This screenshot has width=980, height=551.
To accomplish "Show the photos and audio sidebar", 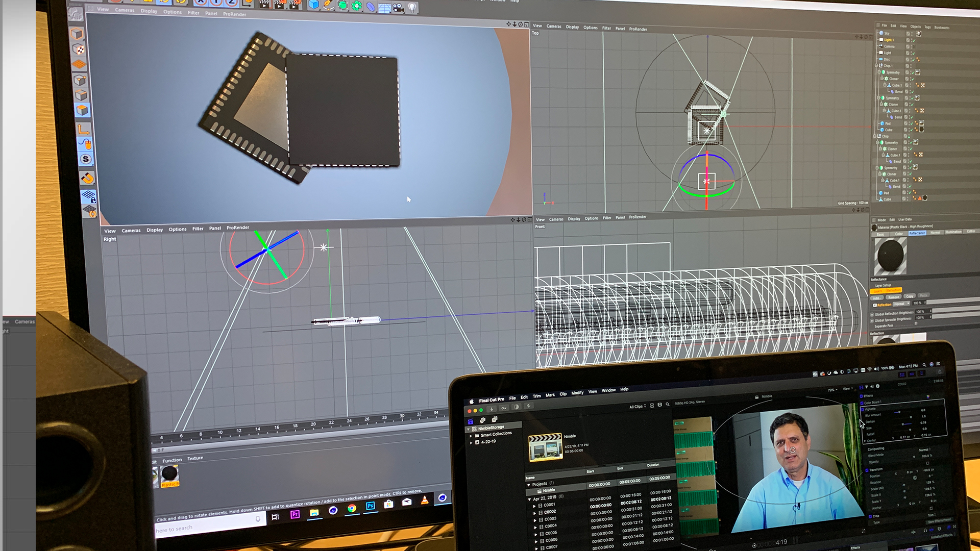I will pyautogui.click(x=482, y=420).
